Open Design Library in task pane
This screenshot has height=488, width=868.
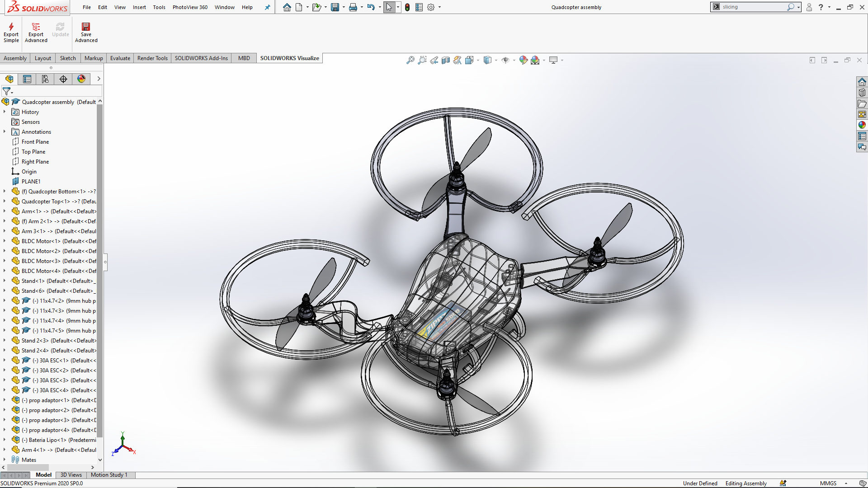[862, 93]
